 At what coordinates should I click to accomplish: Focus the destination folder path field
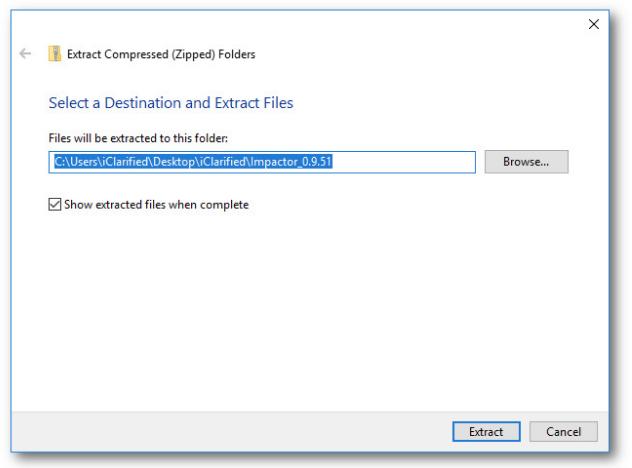[x=260, y=161]
